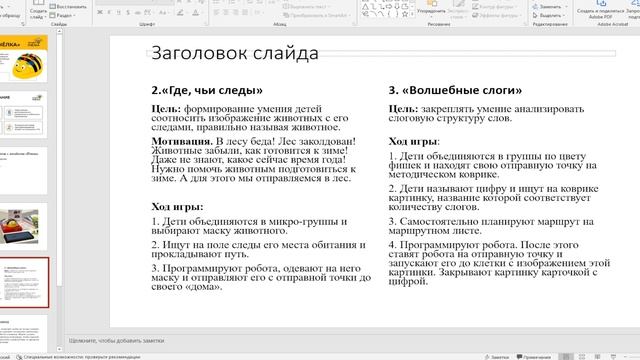Click Создать и поделиться Adobe PDF
This screenshot has height=360, width=640.
[x=600, y=10]
